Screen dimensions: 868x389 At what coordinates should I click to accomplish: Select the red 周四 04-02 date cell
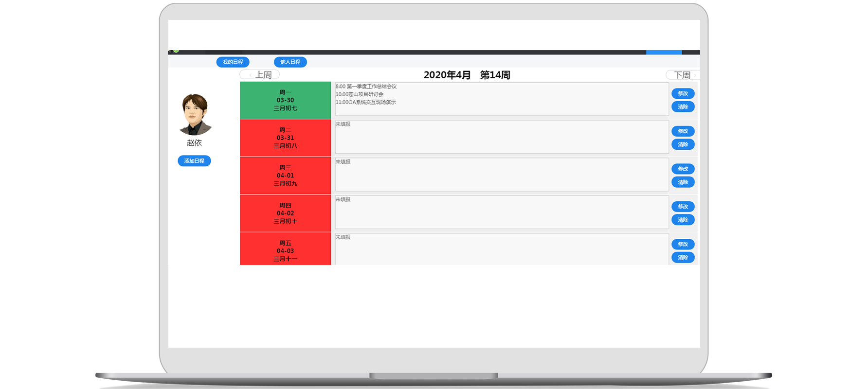click(285, 213)
